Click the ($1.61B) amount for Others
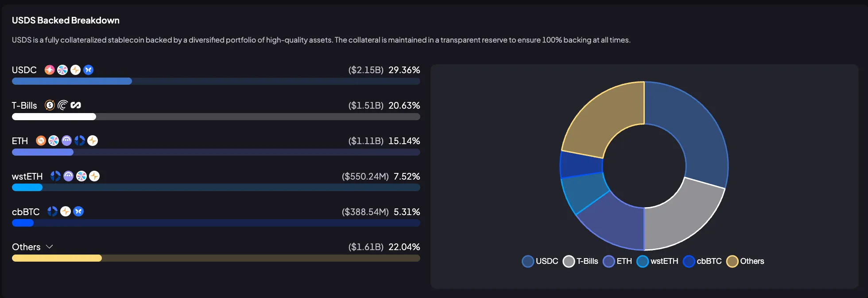Viewport: 868px width, 298px height. pyautogui.click(x=366, y=247)
